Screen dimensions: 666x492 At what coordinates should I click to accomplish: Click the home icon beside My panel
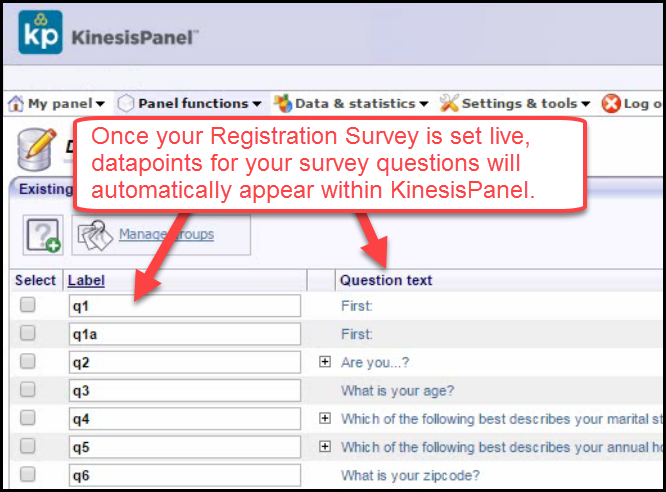[16, 104]
